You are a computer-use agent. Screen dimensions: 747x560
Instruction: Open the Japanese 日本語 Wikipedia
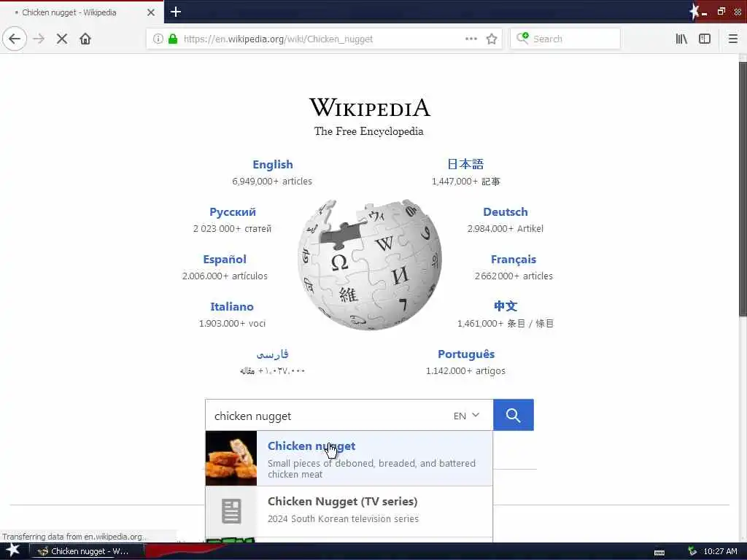[465, 164]
